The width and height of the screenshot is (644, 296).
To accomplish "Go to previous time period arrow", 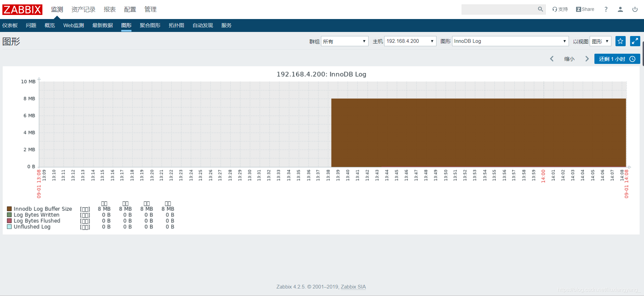I will (x=552, y=59).
